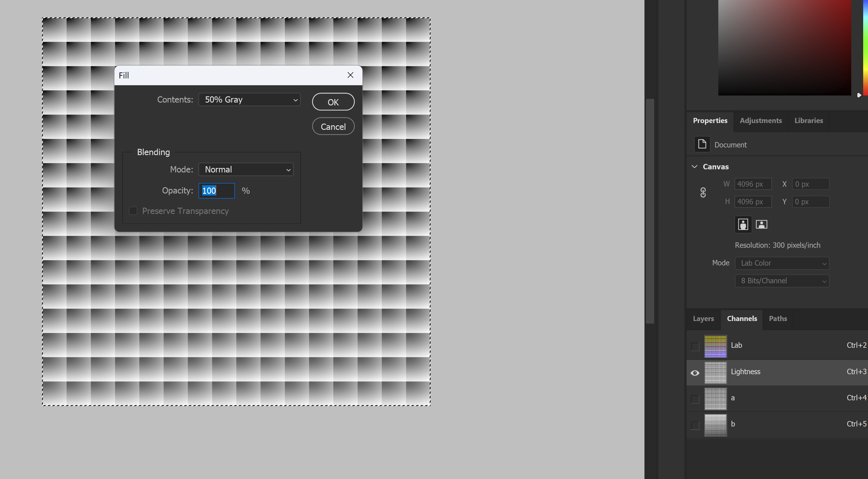Select the Lab composite channel thumbnail
The width and height of the screenshot is (868, 479).
715,346
